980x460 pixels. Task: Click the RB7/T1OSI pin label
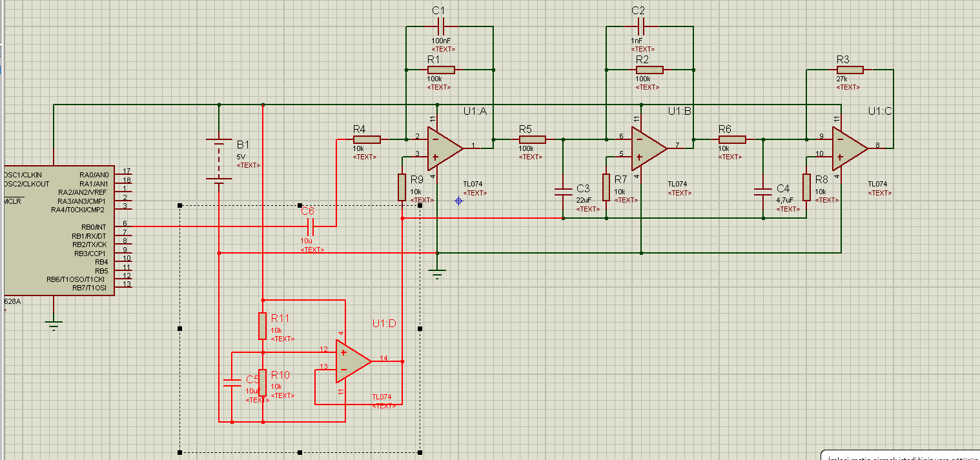click(90, 288)
